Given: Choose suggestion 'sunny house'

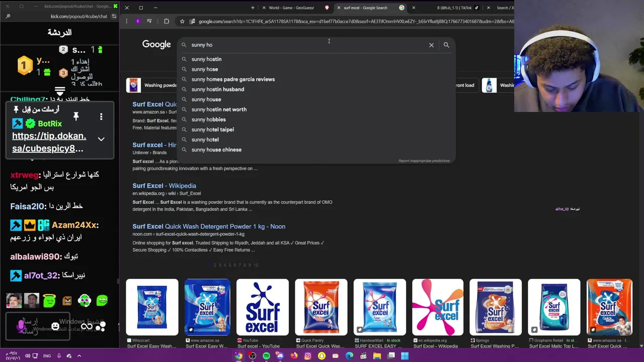Looking at the screenshot, I should [x=316, y=100].
